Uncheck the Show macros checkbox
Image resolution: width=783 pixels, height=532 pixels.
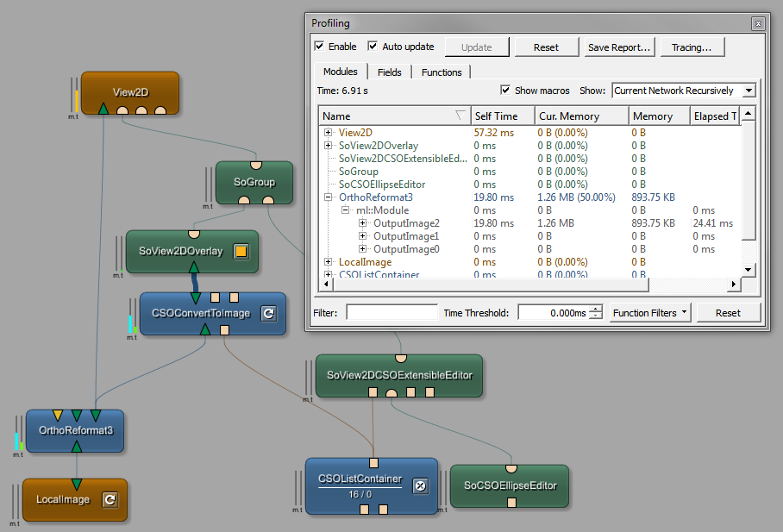pos(505,91)
